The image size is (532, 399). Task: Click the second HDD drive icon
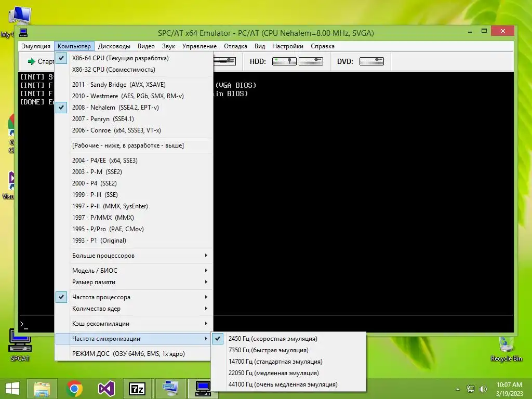click(311, 61)
